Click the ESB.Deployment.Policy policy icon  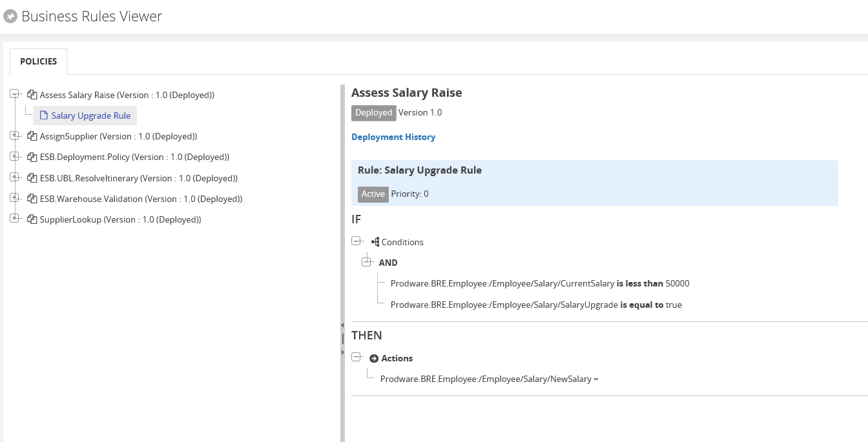click(32, 157)
